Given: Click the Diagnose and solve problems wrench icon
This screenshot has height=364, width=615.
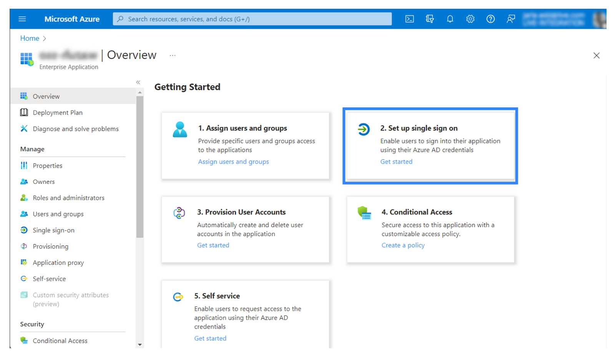Looking at the screenshot, I should coord(24,128).
